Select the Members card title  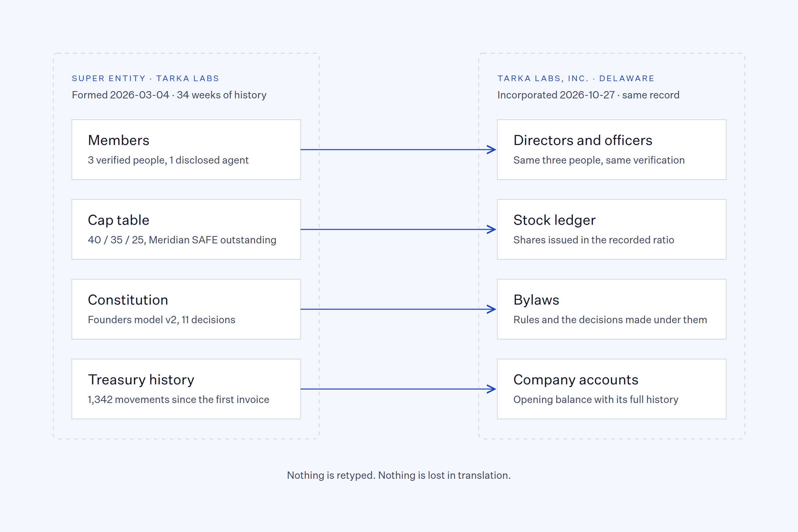(x=118, y=140)
